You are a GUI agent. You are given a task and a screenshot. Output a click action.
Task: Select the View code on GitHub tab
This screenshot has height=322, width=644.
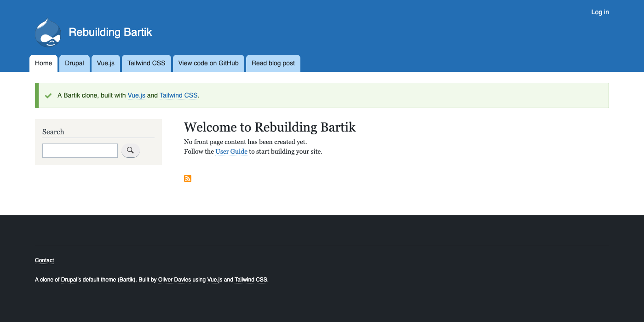pyautogui.click(x=208, y=63)
